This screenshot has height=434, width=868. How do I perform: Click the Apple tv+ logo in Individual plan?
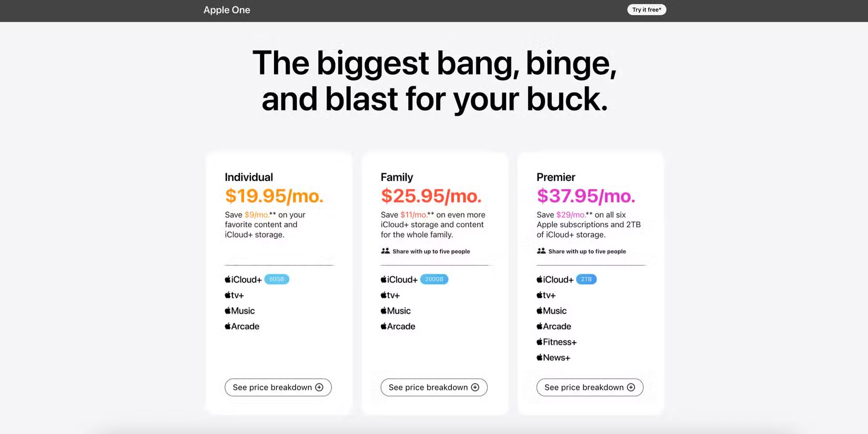click(x=234, y=295)
